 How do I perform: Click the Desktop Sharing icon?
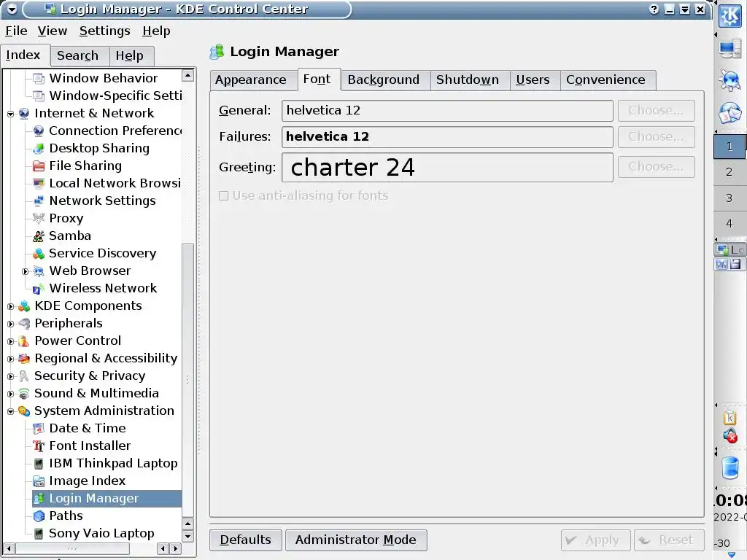pyautogui.click(x=39, y=149)
